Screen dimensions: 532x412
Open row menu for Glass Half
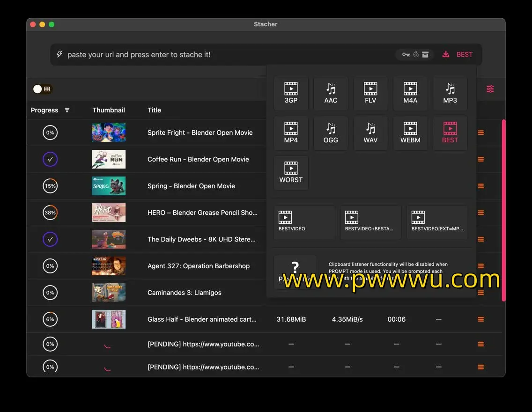click(x=480, y=319)
